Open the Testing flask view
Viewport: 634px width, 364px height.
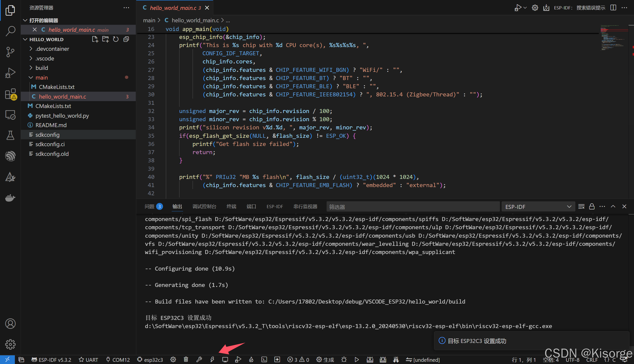pyautogui.click(x=10, y=135)
